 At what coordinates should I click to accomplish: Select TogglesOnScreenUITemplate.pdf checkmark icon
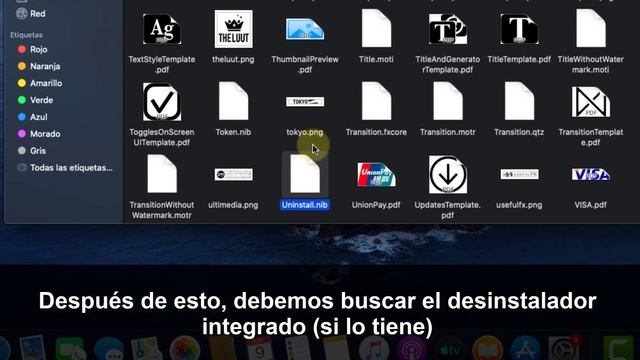162,102
